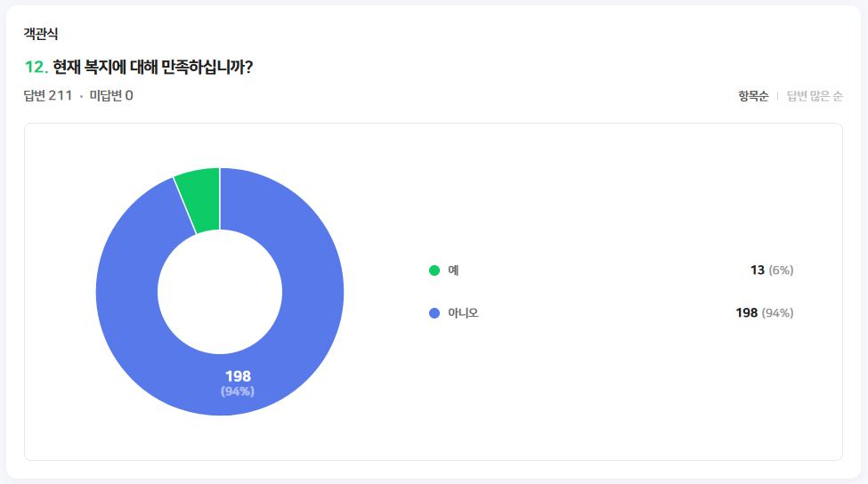Viewport: 868px width, 484px height.
Task: Click the 미답변 0 unanswered count
Action: (111, 96)
